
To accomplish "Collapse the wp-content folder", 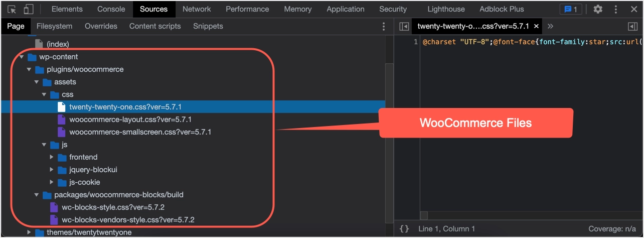I will click(x=22, y=57).
